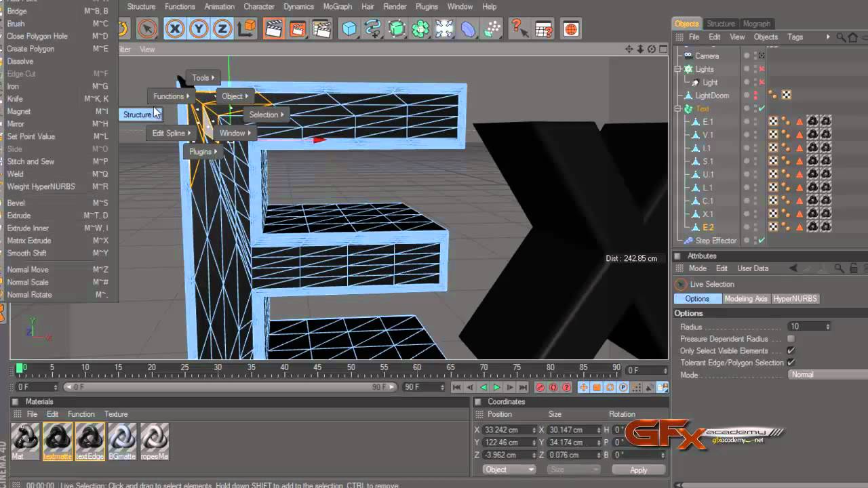Image resolution: width=868 pixels, height=488 pixels.
Task: Toggle visibility dots for LightDoom object
Action: (x=755, y=96)
